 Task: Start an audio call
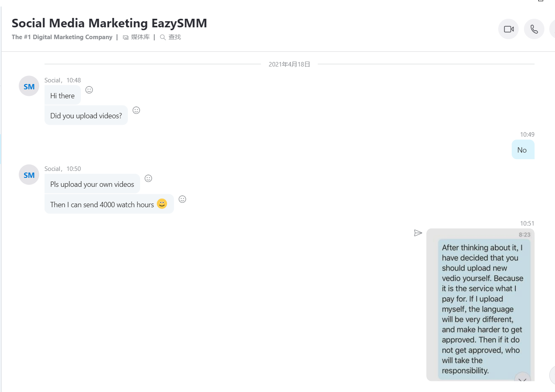click(x=534, y=29)
